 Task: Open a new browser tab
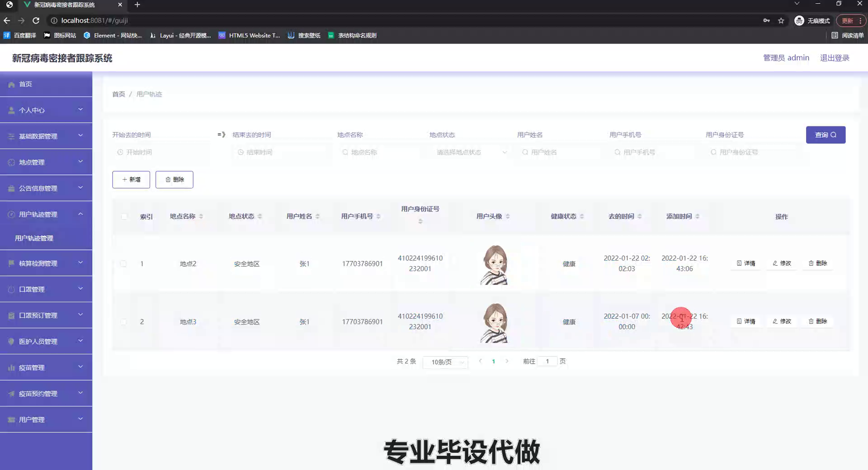pyautogui.click(x=137, y=5)
